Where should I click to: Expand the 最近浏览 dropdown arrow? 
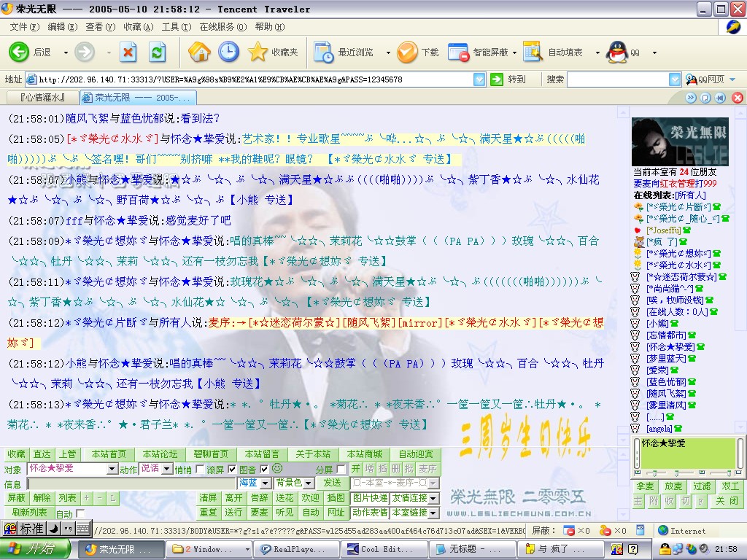388,52
